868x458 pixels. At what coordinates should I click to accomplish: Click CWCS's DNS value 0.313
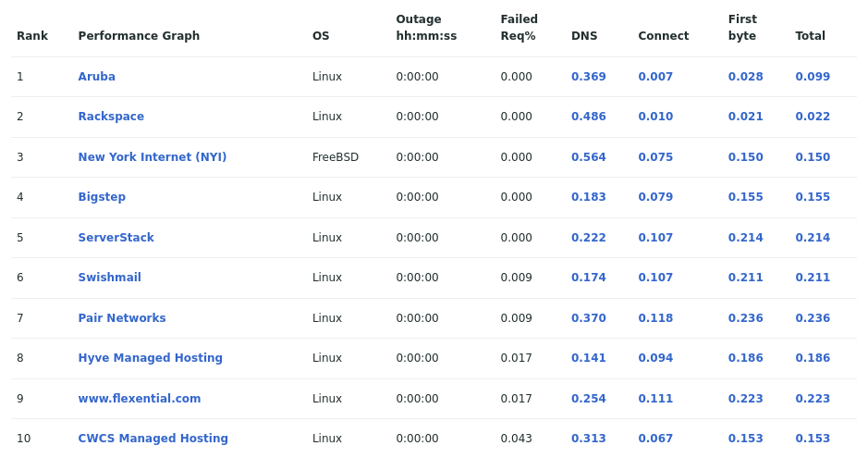589,438
